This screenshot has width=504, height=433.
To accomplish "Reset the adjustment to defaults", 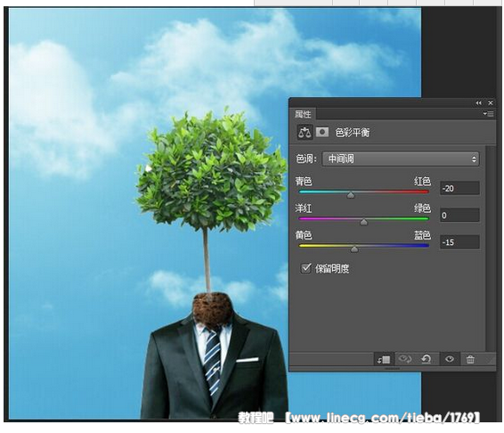I will pos(427,359).
